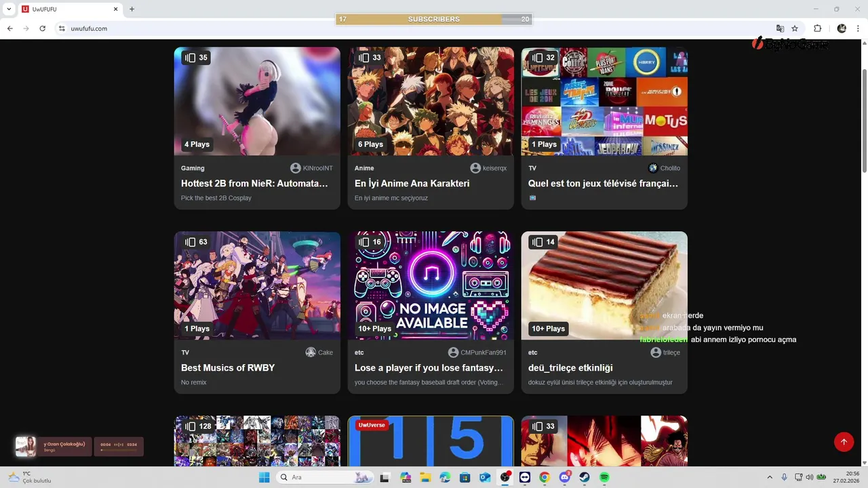Click the No remix description text
Screen dimensions: 868x488
194,382
